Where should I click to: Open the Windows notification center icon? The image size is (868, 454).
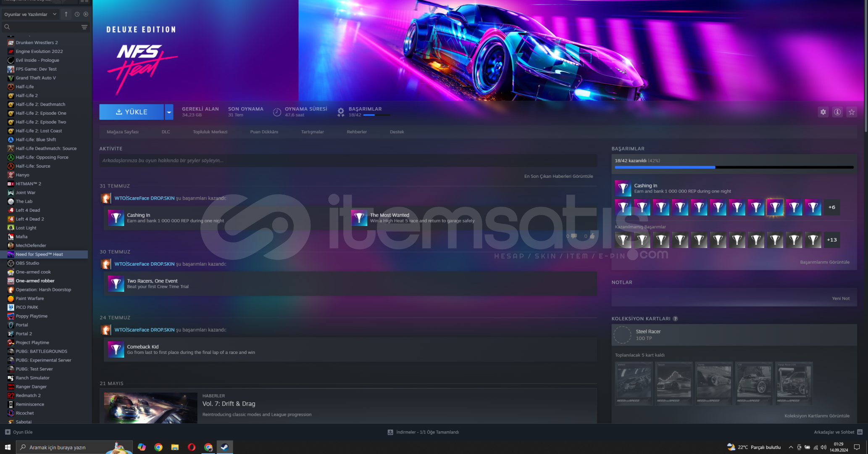click(x=857, y=447)
